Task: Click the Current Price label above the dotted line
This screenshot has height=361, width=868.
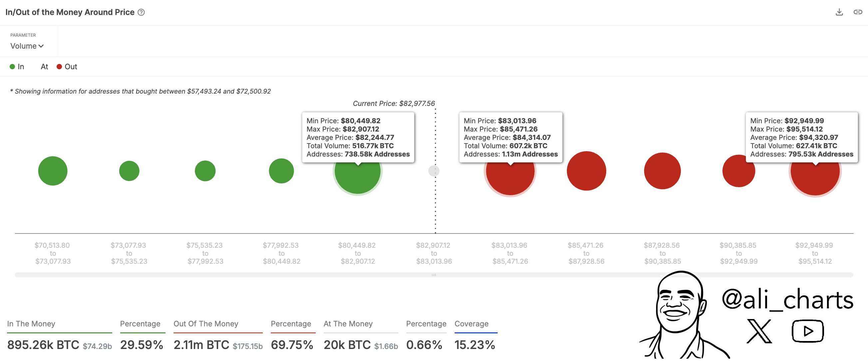Action: 394,103
